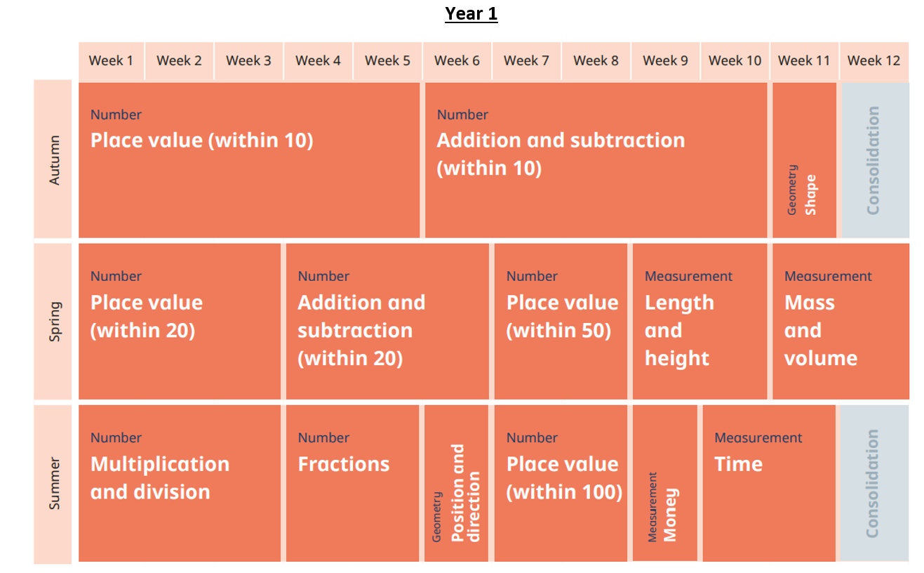Select the Week 6 column header

point(457,60)
